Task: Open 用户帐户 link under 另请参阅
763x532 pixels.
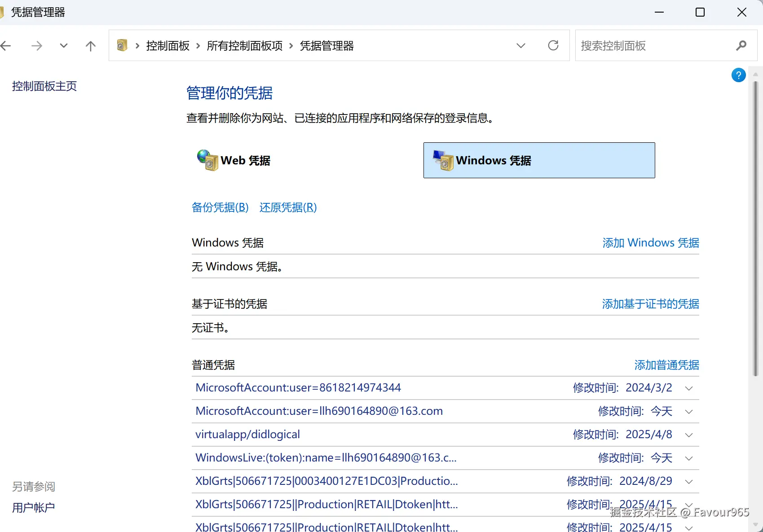Action: pos(34,508)
